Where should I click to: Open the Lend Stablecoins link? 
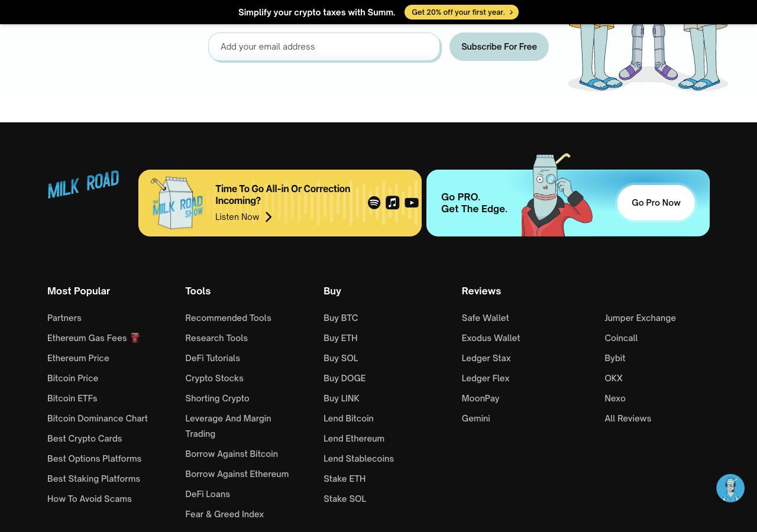pyautogui.click(x=358, y=459)
